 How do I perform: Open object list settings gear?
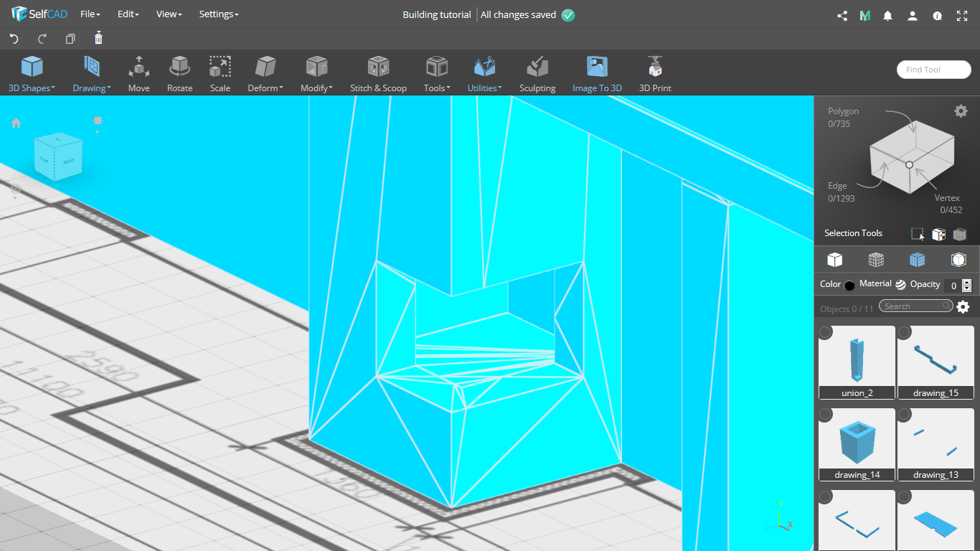pos(963,307)
